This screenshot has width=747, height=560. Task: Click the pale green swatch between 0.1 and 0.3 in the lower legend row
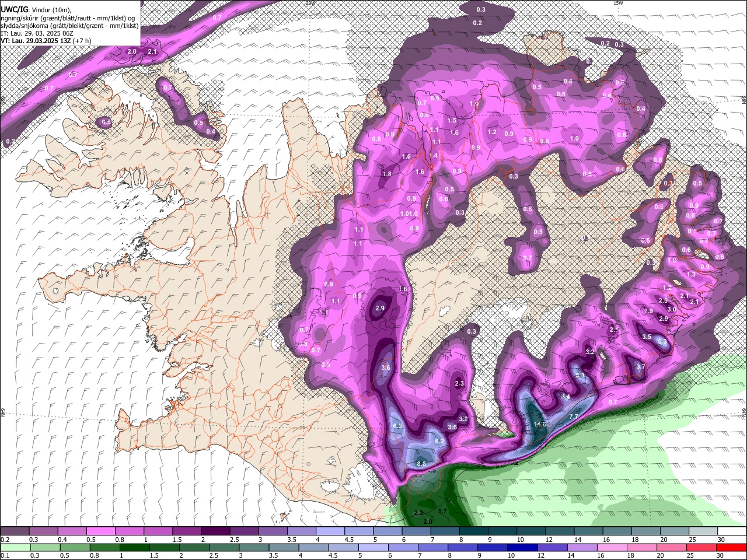tap(15, 548)
